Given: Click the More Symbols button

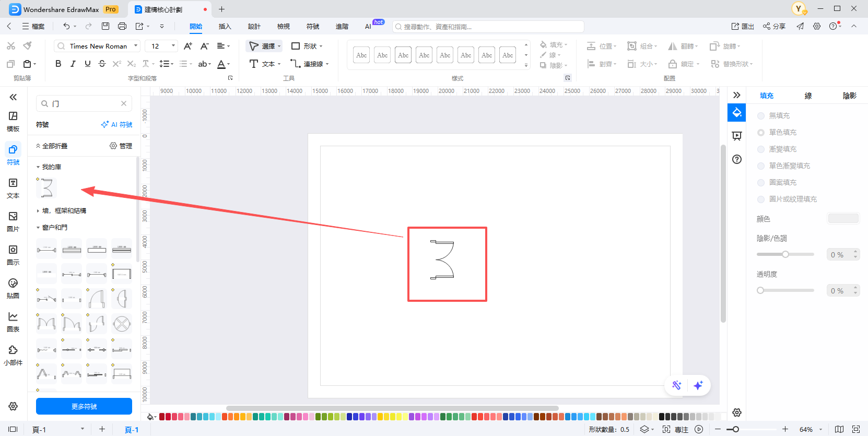Looking at the screenshot, I should click(x=84, y=406).
